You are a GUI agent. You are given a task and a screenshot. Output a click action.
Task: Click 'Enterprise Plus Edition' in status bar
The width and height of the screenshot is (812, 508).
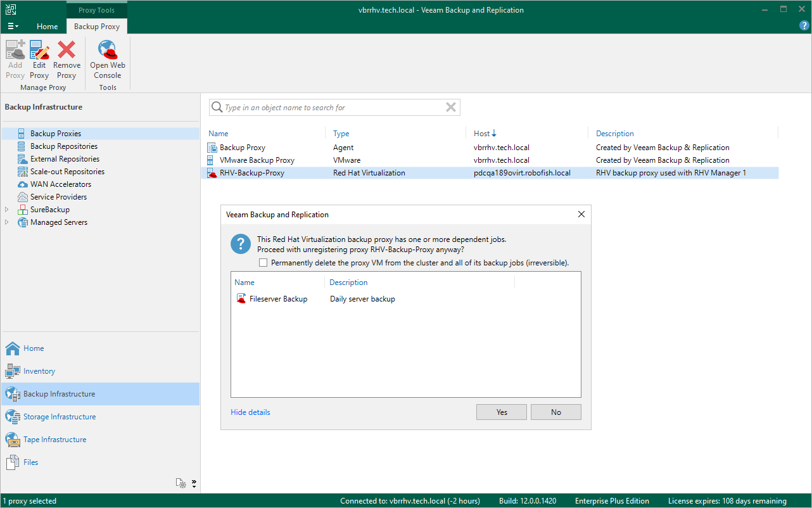(x=613, y=501)
